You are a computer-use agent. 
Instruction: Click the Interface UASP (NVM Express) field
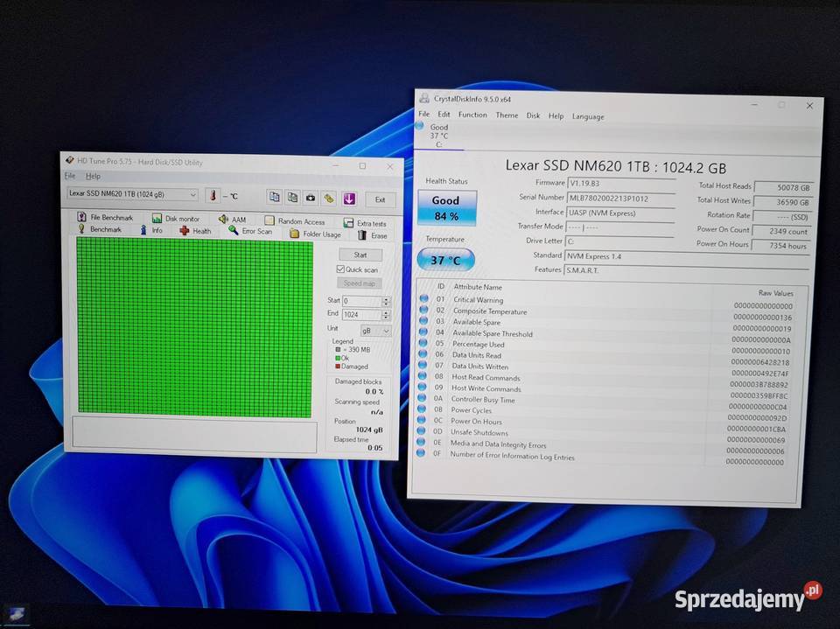pyautogui.click(x=619, y=213)
